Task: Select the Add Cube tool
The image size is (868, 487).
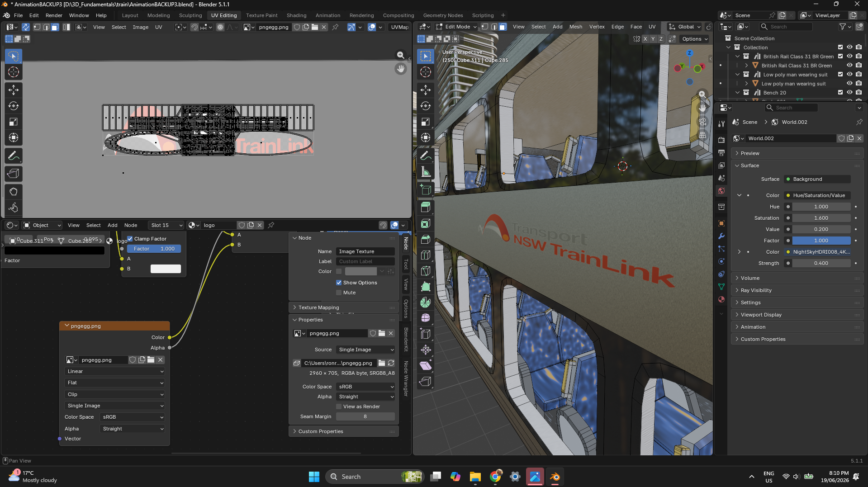Action: coord(426,189)
